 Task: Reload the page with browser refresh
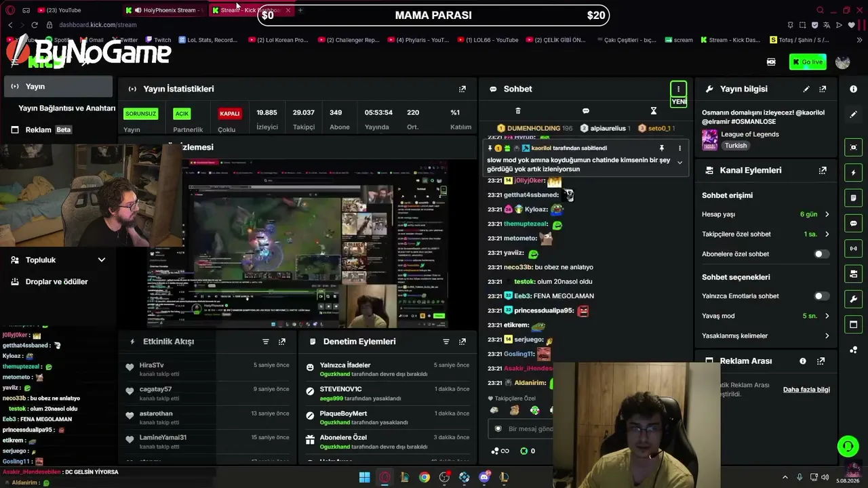tap(35, 25)
